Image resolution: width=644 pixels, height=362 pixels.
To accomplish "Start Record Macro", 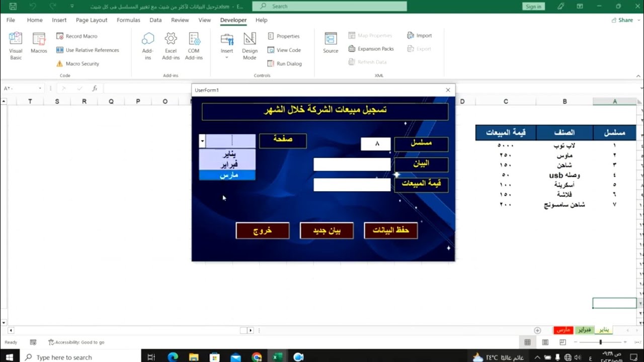I will coord(77,36).
